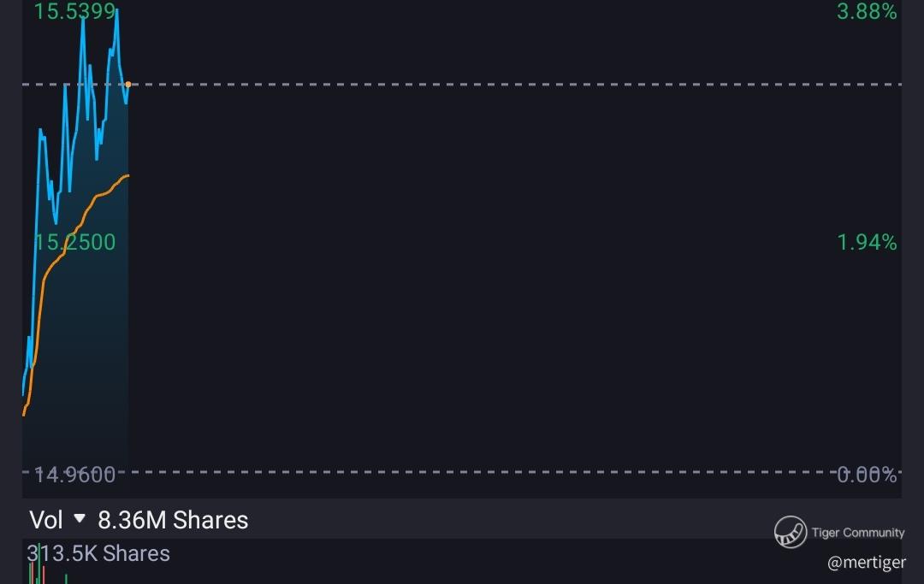Click the 0.00% baseline percentage label

click(867, 475)
